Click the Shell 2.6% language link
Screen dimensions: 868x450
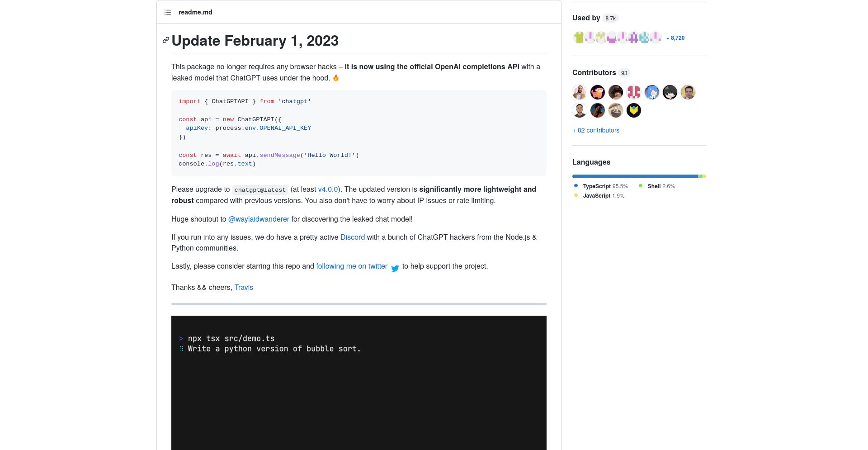pyautogui.click(x=661, y=186)
